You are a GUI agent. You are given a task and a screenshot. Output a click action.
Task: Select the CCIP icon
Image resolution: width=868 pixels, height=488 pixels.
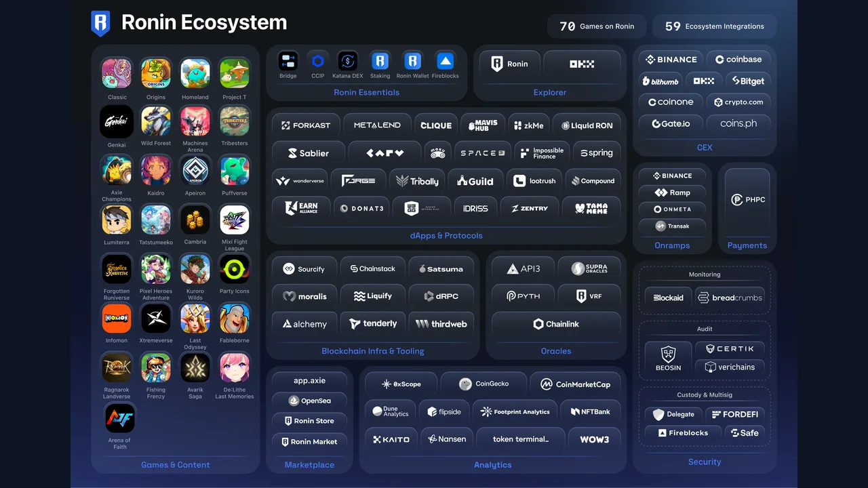click(x=318, y=61)
